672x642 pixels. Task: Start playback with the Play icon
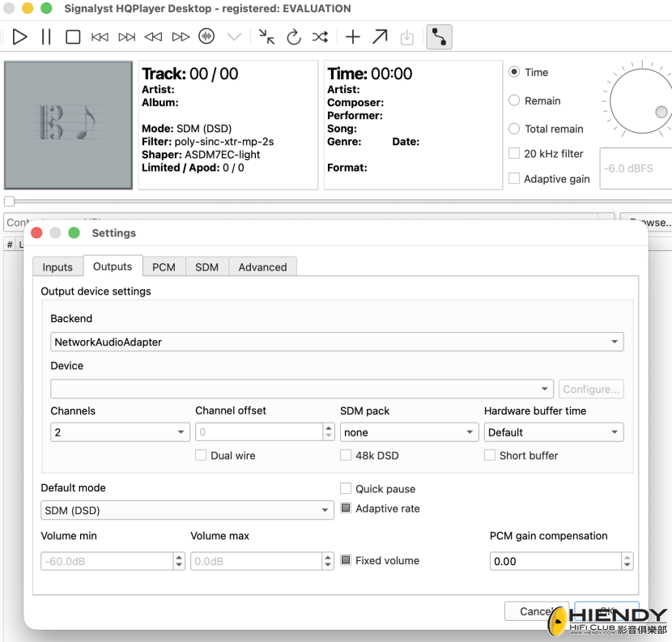(19, 37)
